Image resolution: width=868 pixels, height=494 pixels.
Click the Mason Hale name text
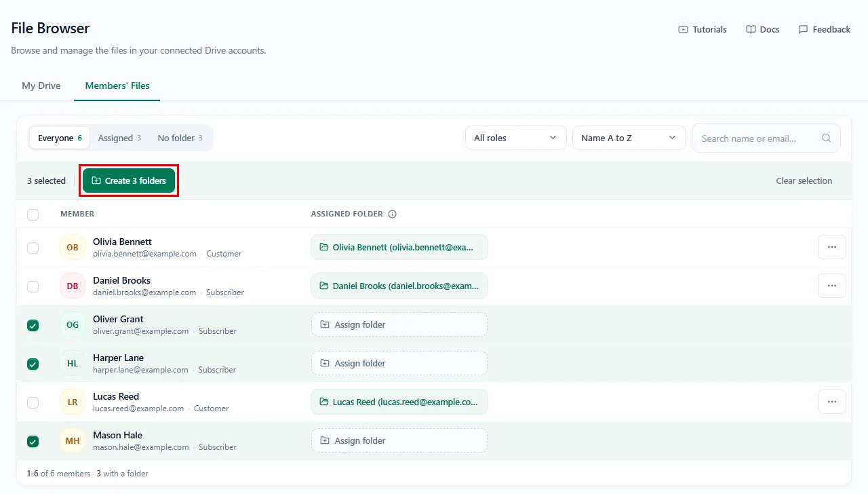[x=118, y=435]
